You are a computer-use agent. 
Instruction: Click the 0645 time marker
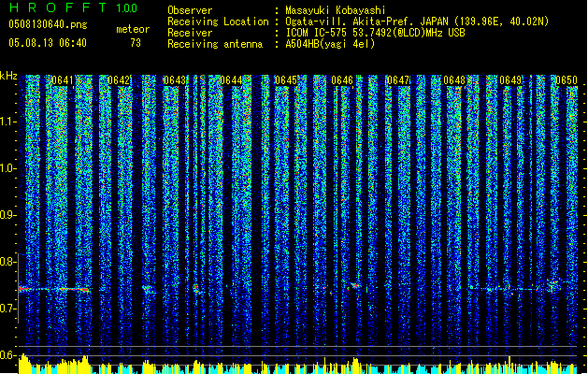pyautogui.click(x=286, y=80)
